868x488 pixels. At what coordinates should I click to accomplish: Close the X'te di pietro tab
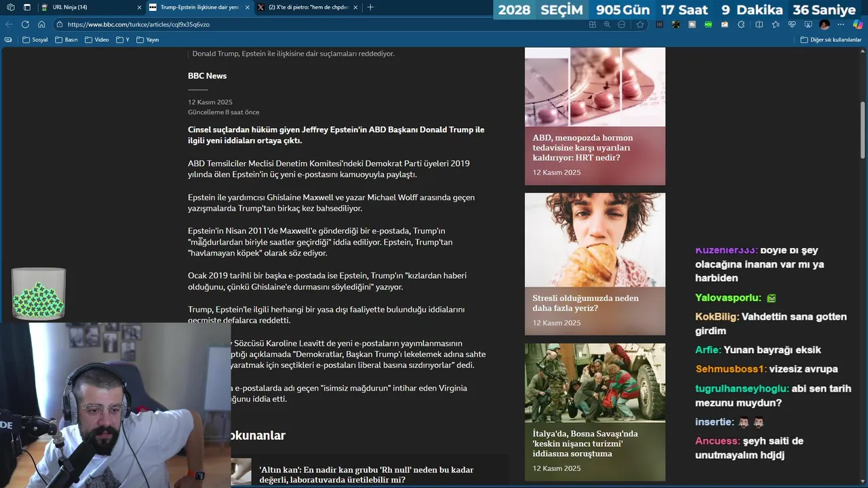click(355, 7)
